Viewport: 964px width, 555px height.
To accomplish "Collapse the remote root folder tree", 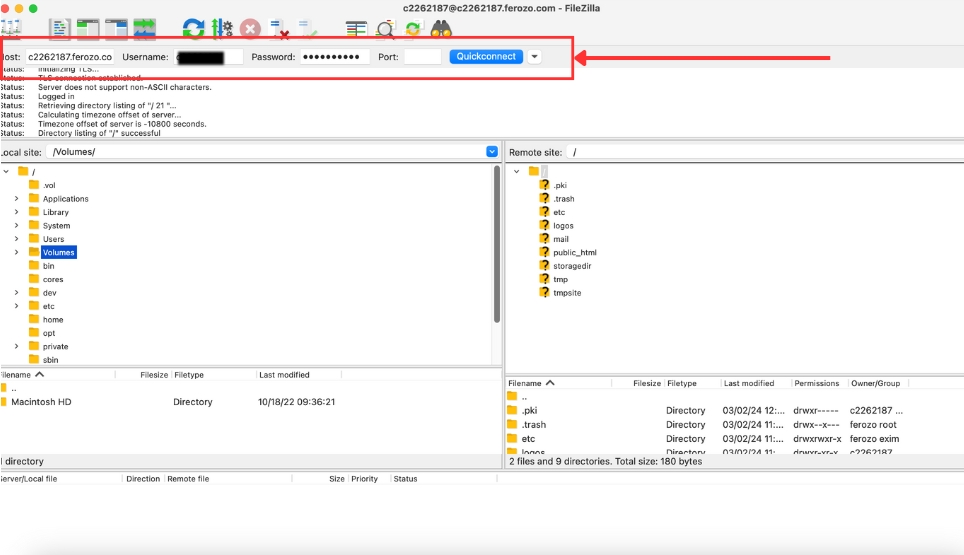I will coord(517,172).
